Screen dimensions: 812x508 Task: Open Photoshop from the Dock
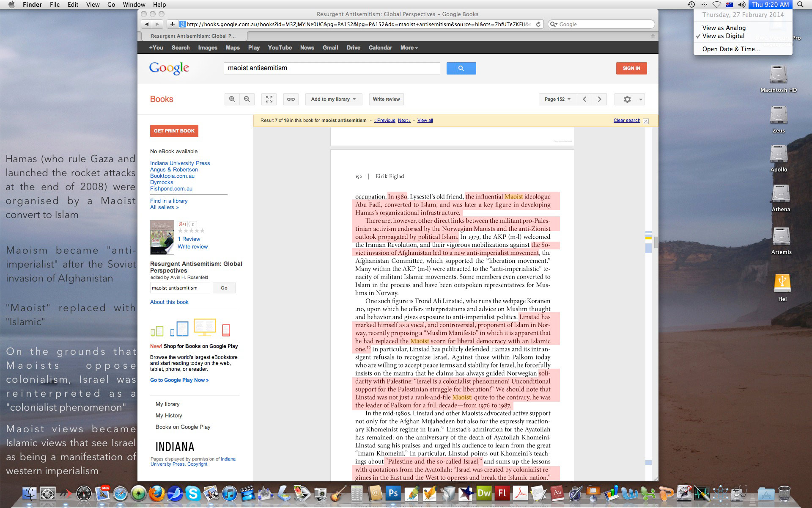coord(393,493)
